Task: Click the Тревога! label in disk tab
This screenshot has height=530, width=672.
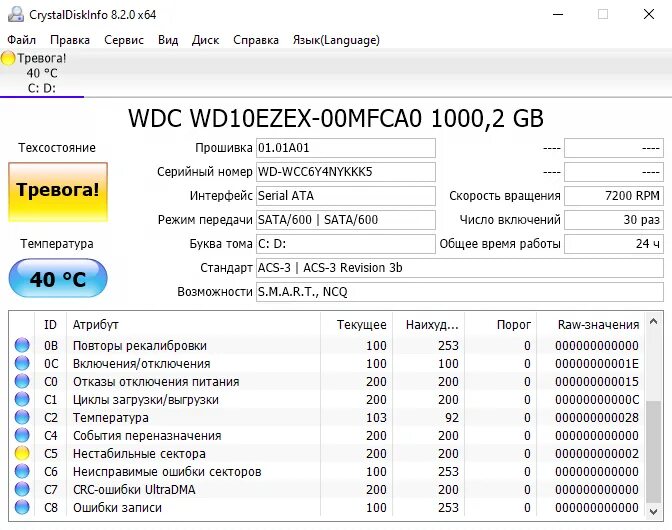Action: 42,58
